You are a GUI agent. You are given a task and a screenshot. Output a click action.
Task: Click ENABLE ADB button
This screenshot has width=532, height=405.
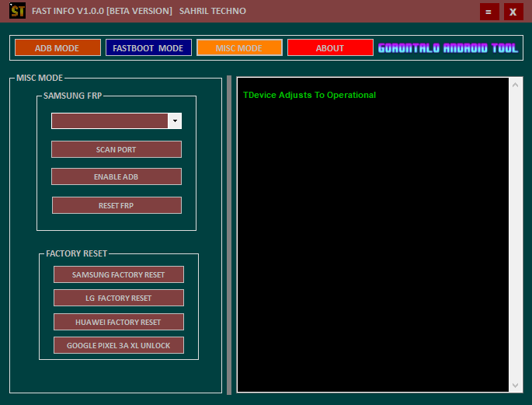pyautogui.click(x=116, y=176)
